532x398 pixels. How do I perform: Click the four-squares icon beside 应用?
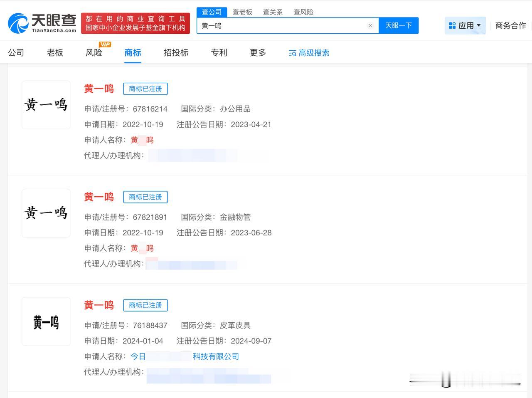click(452, 25)
